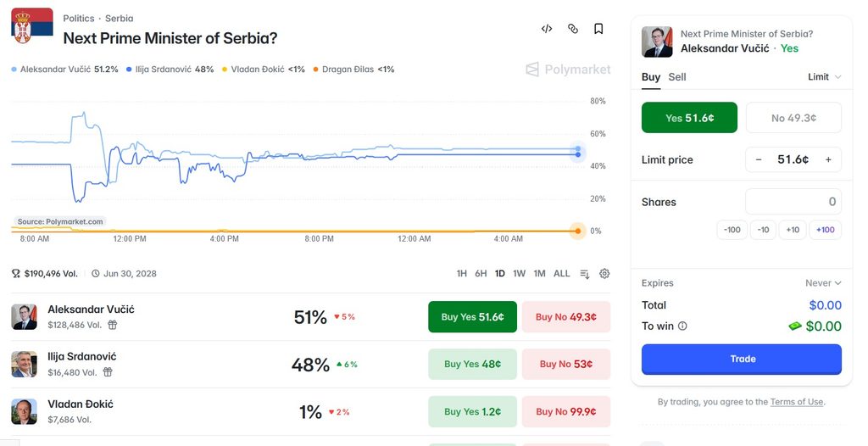Viewport: 868px width, 446px height.
Task: Click the chart sort/filter lines icon
Action: pos(585,274)
